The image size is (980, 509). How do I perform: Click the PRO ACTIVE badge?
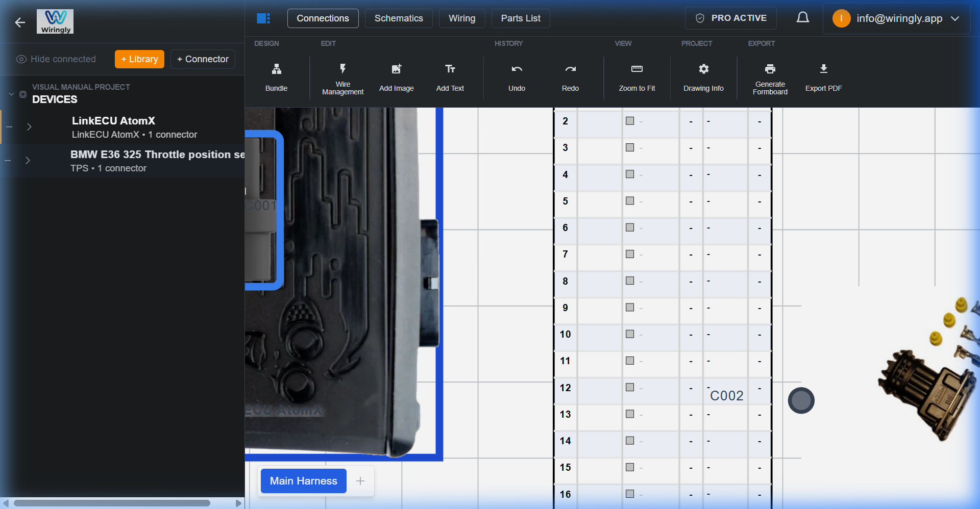[731, 18]
